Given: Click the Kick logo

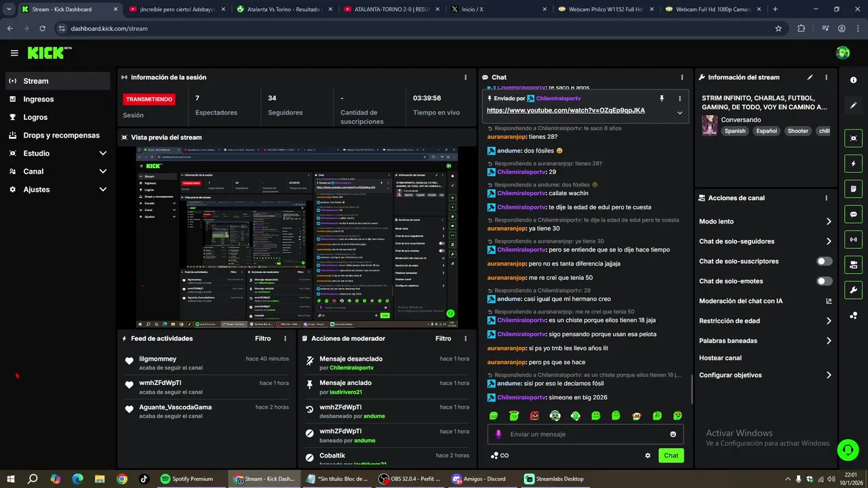Looking at the screenshot, I should coord(49,53).
